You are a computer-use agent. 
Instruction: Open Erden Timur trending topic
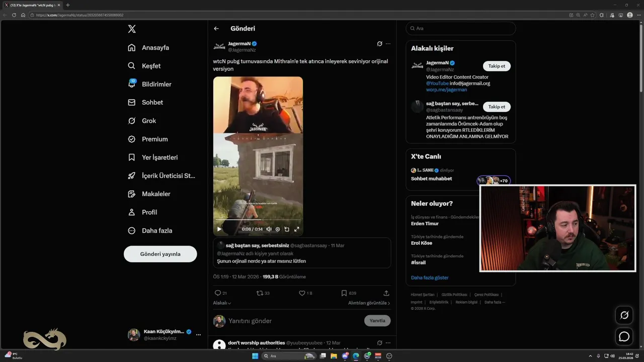point(425,224)
